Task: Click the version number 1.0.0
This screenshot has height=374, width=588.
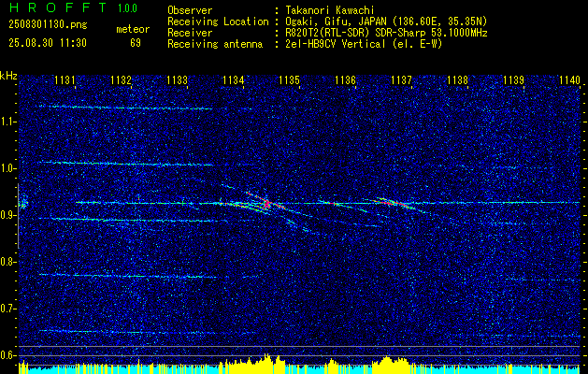Action: pyautogui.click(x=127, y=7)
